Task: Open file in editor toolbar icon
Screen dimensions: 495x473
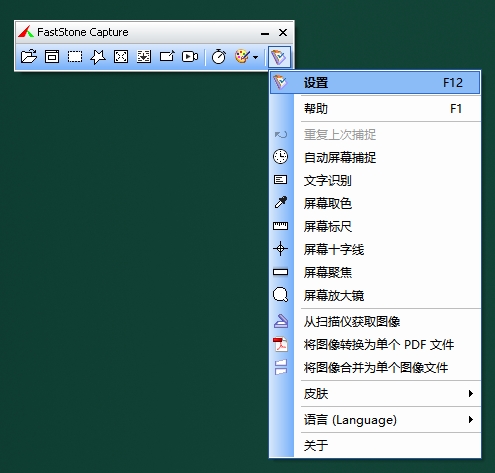Action: tap(29, 57)
